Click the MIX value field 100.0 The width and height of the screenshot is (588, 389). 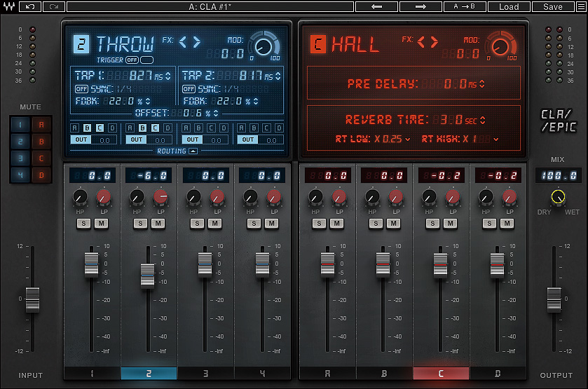[x=559, y=175]
